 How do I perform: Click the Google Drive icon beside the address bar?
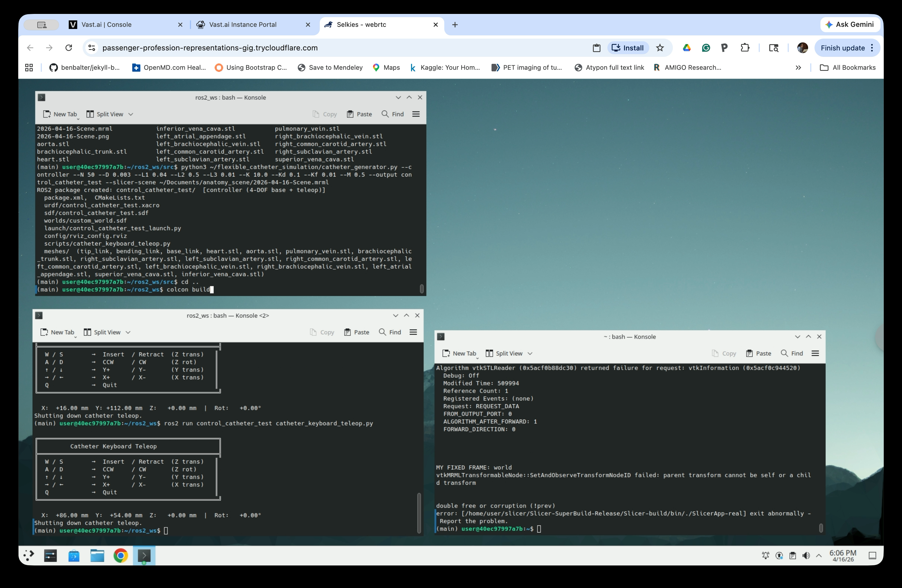pyautogui.click(x=686, y=48)
